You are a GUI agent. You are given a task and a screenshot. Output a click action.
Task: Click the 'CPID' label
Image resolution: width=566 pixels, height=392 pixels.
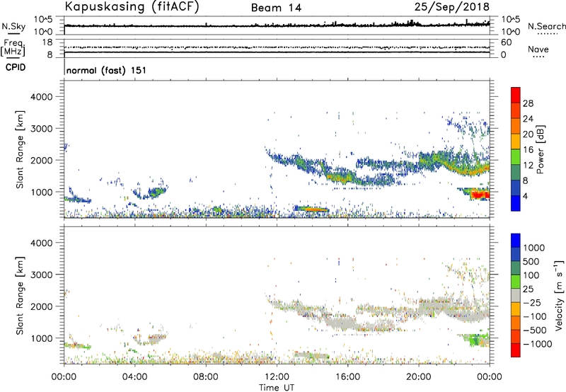(x=16, y=67)
